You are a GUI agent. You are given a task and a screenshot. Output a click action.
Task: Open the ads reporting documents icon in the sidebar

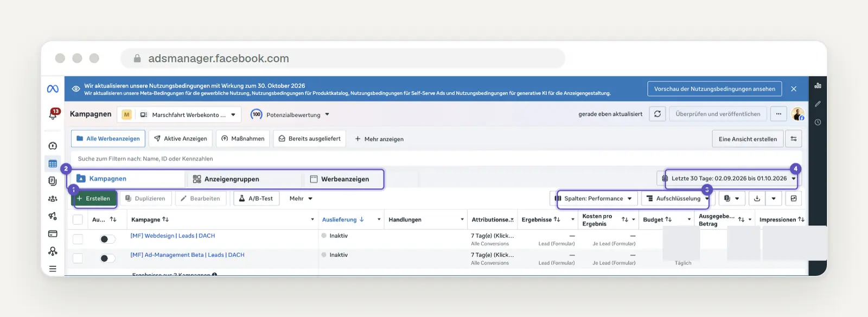53,181
